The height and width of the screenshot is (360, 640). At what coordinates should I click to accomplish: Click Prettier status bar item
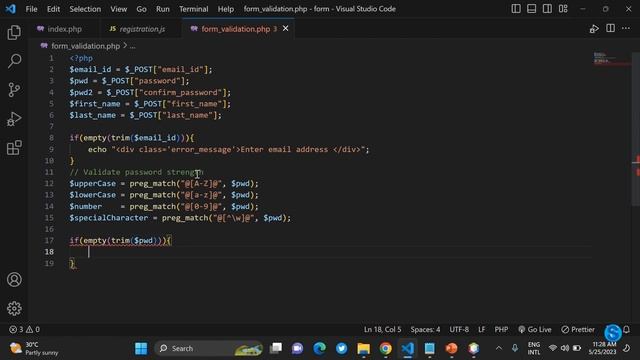point(578,329)
